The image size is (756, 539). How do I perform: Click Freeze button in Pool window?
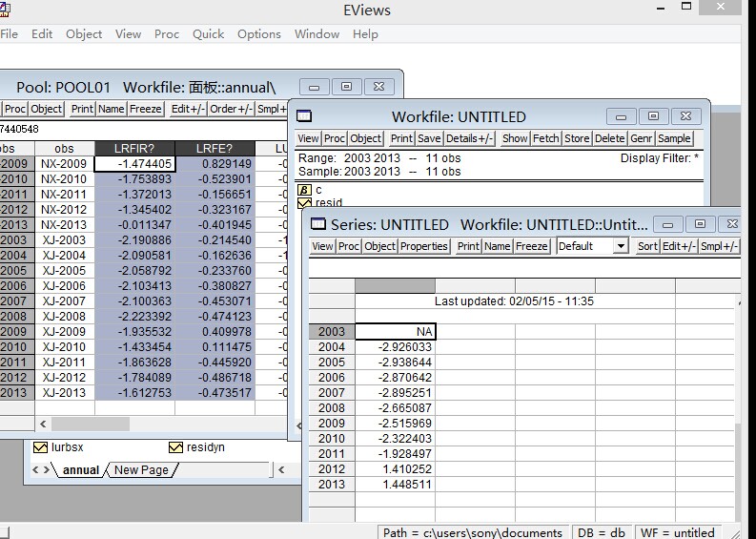click(146, 109)
